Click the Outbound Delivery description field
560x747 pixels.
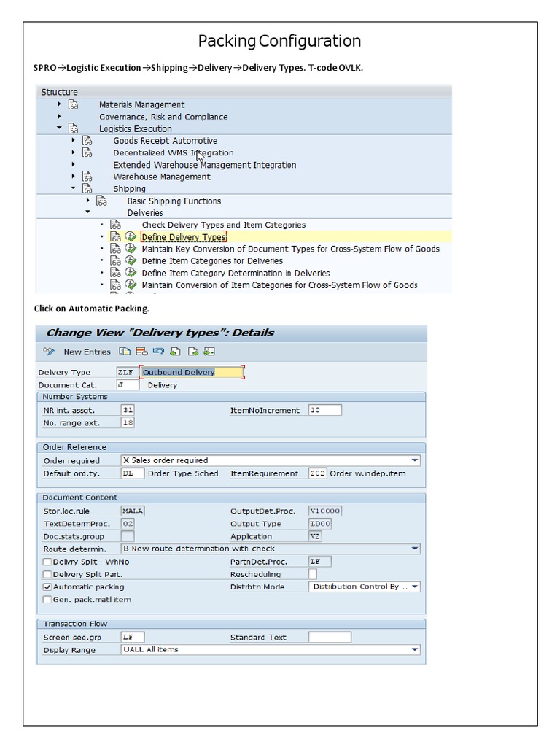pyautogui.click(x=191, y=372)
